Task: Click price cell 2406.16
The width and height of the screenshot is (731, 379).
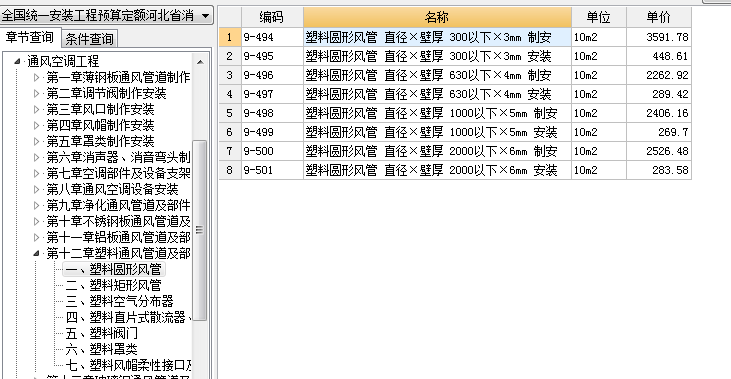Action: click(659, 113)
